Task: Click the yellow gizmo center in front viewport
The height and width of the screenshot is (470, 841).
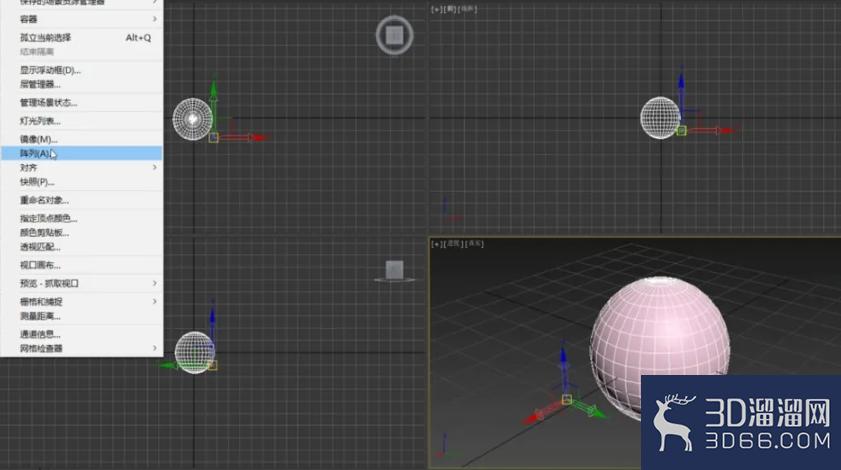Action: pyautogui.click(x=682, y=130)
